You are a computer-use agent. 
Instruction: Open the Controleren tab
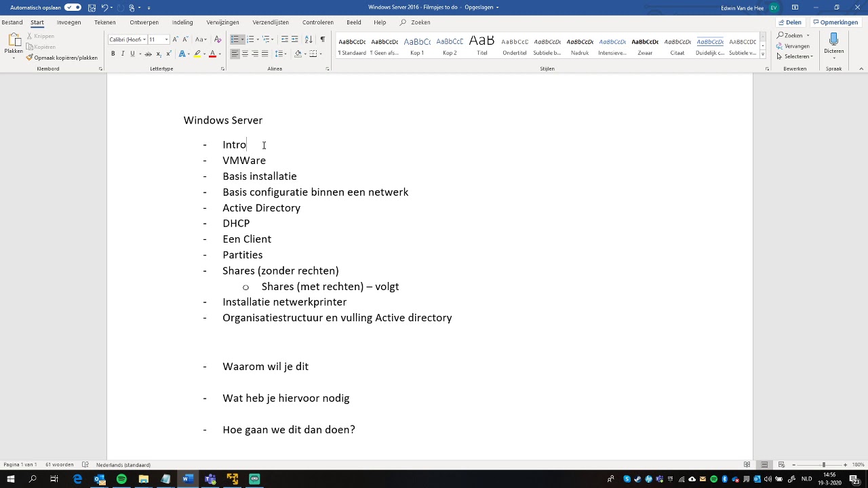point(318,22)
